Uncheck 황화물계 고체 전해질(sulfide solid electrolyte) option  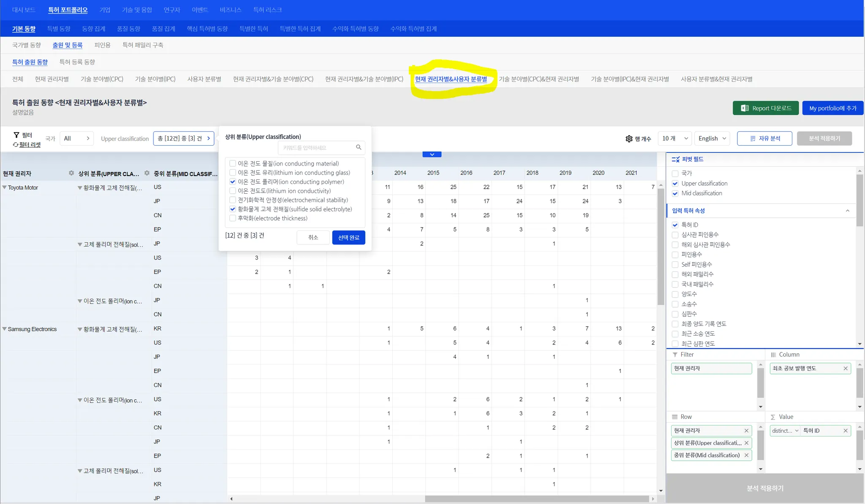233,209
